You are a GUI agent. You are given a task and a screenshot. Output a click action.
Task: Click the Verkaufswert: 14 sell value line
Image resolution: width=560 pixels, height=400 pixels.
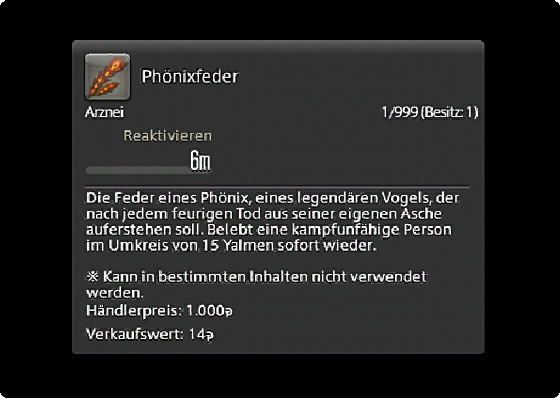tap(150, 334)
